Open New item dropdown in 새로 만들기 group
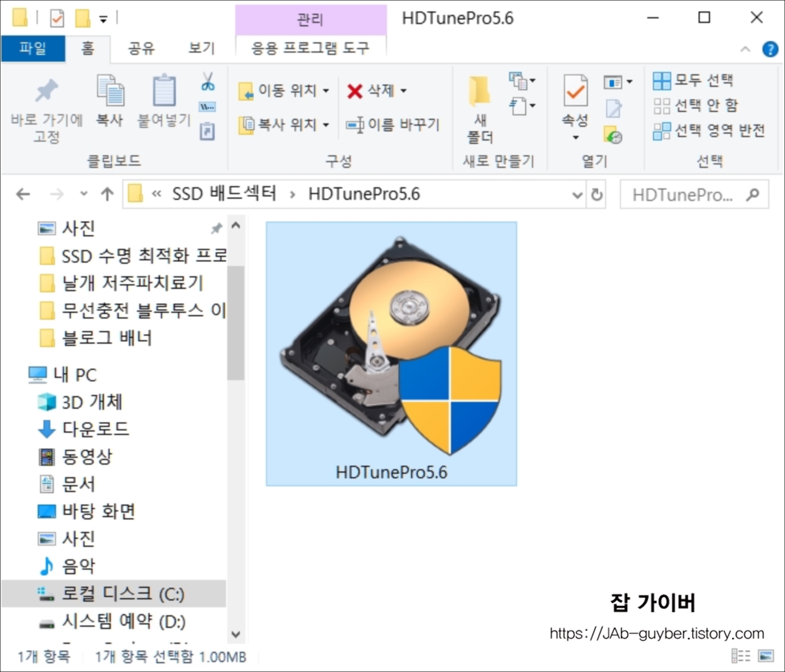 point(522,81)
